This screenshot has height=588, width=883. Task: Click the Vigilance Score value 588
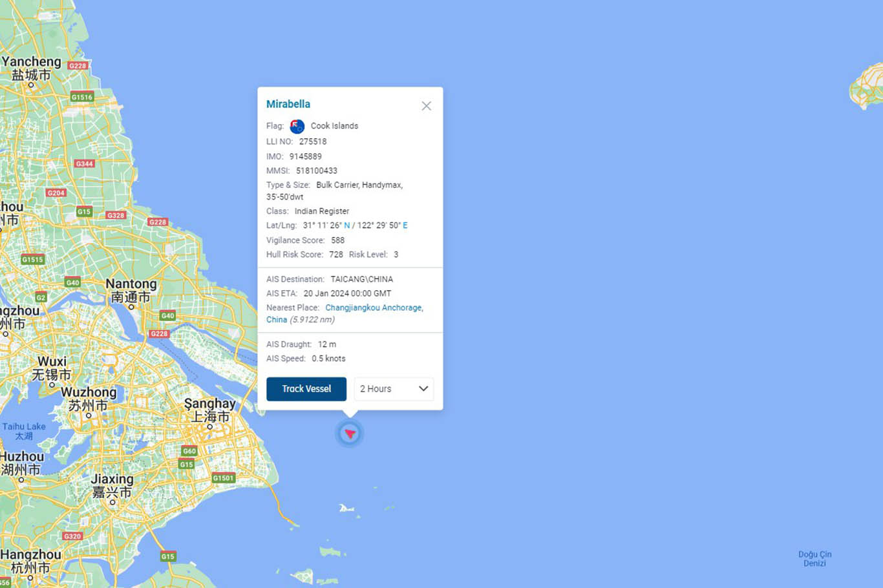point(337,240)
